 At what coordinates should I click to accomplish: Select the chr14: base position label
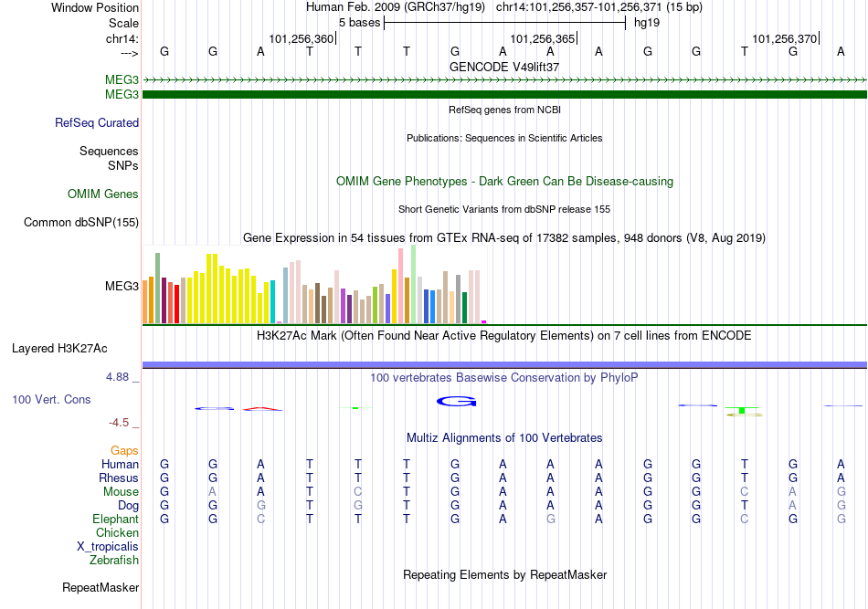pos(122,38)
